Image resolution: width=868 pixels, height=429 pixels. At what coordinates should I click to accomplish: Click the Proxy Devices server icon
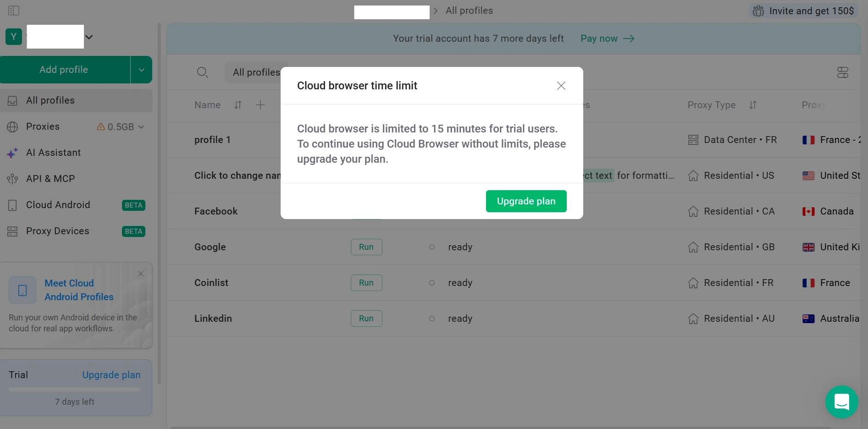click(12, 231)
